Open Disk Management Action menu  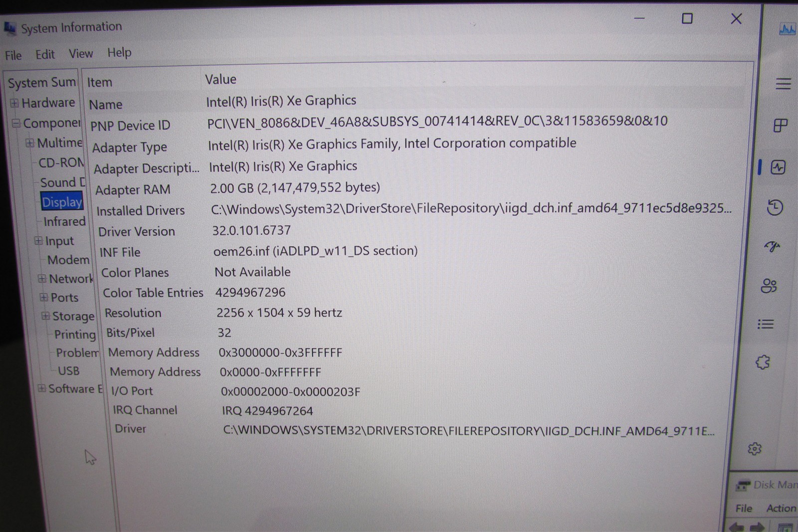(x=781, y=508)
